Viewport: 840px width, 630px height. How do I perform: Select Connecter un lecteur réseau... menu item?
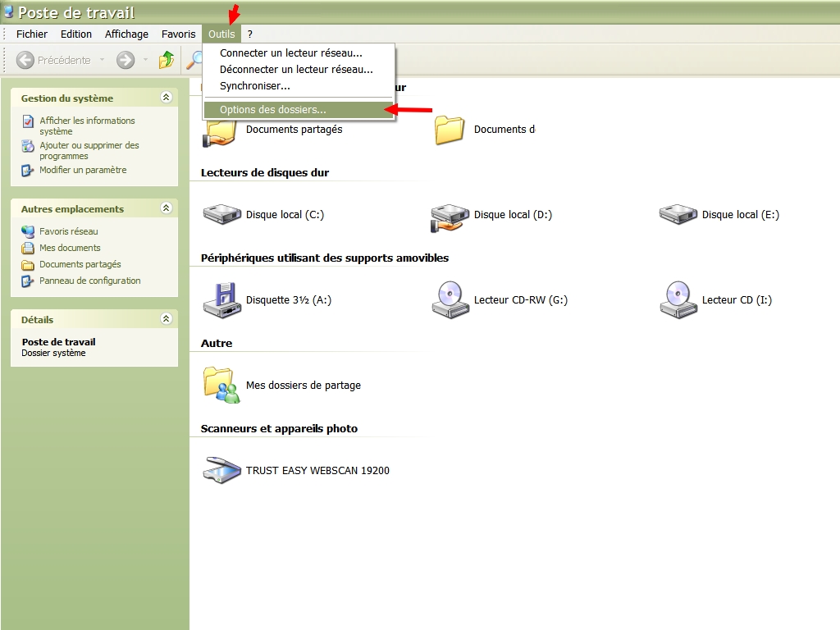[290, 53]
